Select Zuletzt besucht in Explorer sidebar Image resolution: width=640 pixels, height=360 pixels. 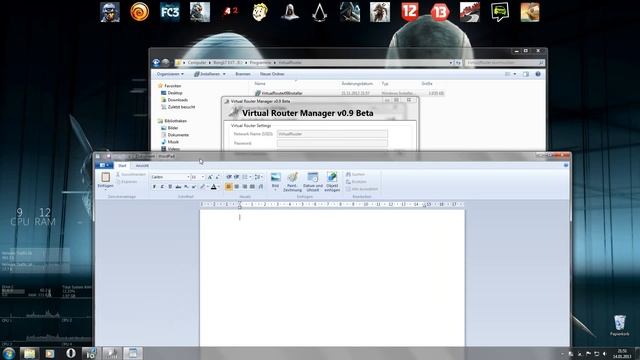pyautogui.click(x=178, y=107)
